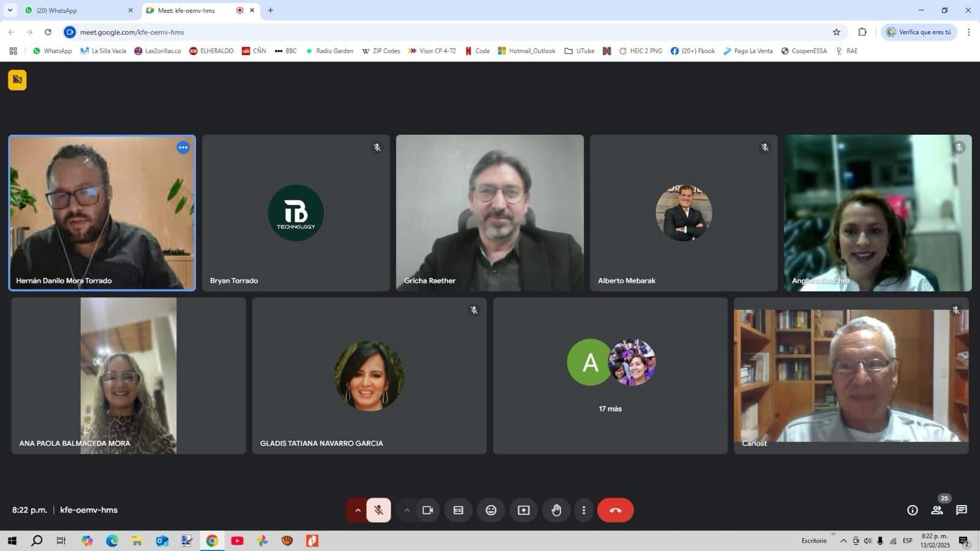This screenshot has width=980, height=551.
Task: Unmute the microphone in Meet toolbar
Action: pos(379,510)
